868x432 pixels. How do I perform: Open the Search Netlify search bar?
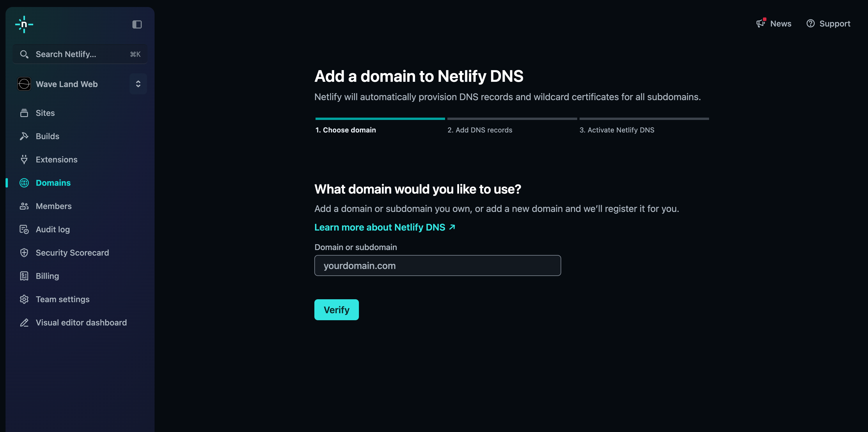tap(80, 54)
